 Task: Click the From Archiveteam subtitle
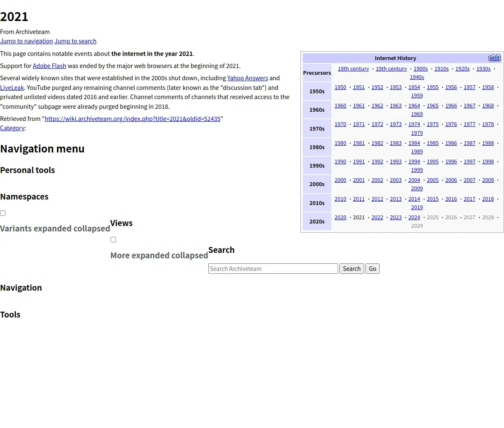point(25,32)
